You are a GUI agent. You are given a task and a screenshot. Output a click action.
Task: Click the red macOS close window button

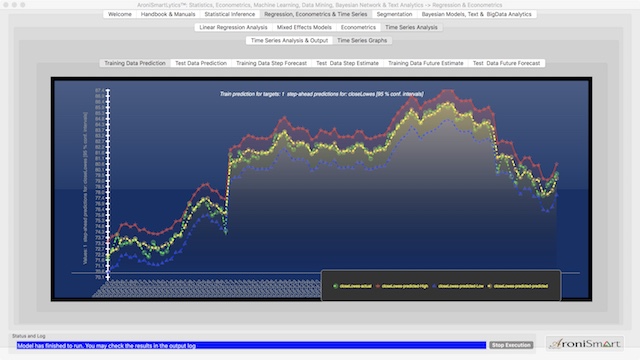[6, 5]
